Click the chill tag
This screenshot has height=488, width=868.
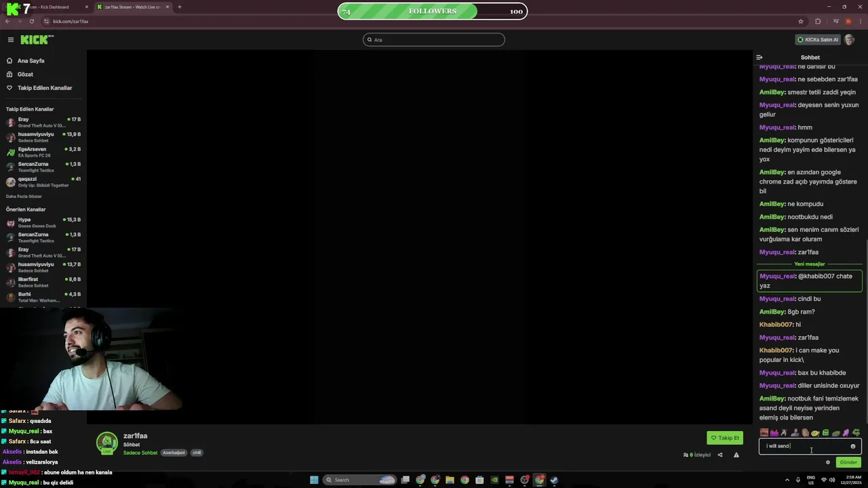(x=197, y=453)
